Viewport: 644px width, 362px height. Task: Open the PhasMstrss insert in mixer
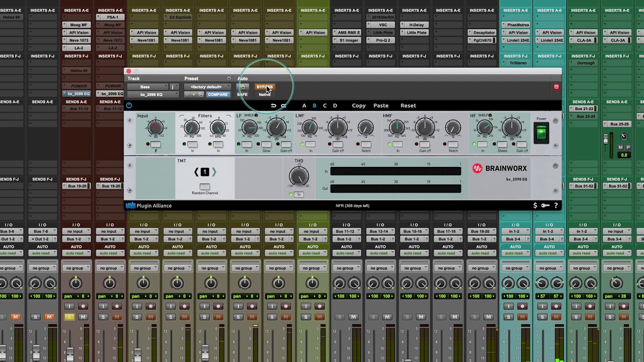pyautogui.click(x=515, y=25)
